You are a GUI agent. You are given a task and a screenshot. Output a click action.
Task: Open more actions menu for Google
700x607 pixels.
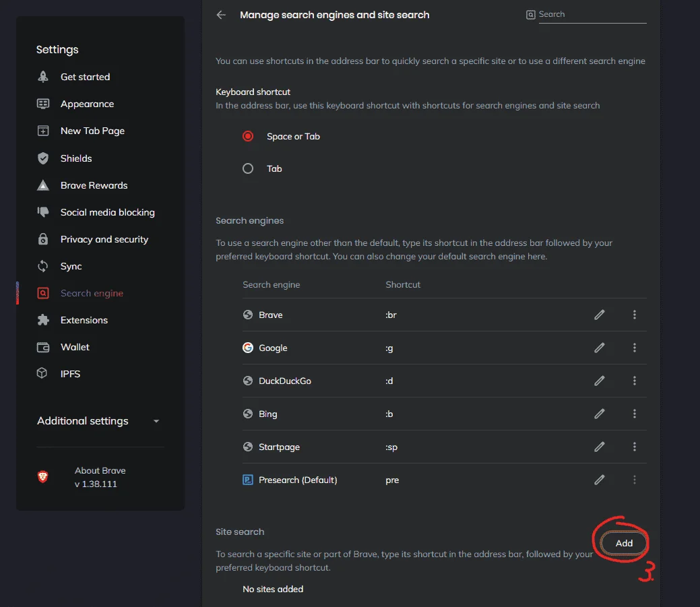[x=635, y=348]
